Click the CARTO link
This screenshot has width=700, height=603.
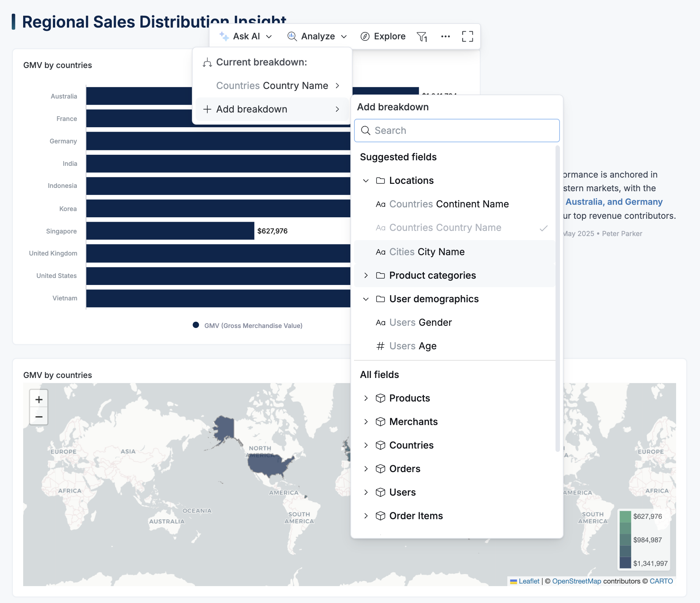click(x=661, y=581)
